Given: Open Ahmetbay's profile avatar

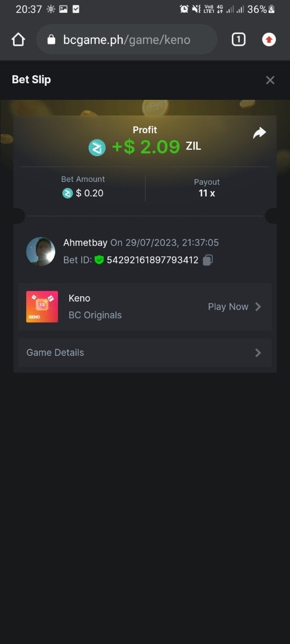Looking at the screenshot, I should pyautogui.click(x=41, y=251).
